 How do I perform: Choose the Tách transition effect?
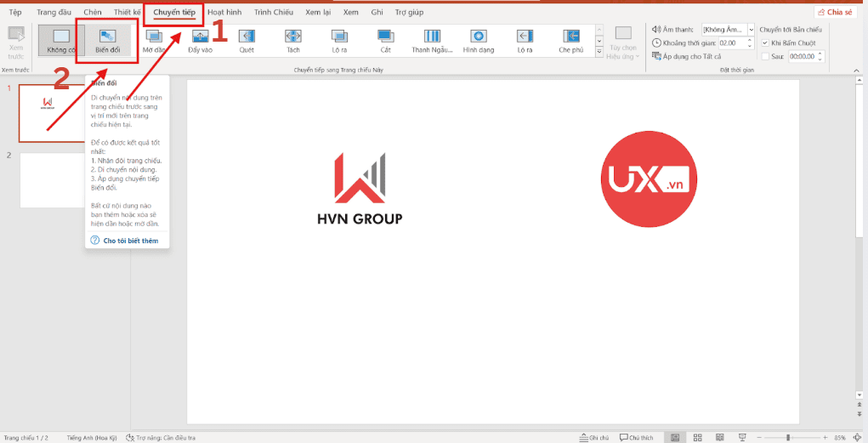293,40
